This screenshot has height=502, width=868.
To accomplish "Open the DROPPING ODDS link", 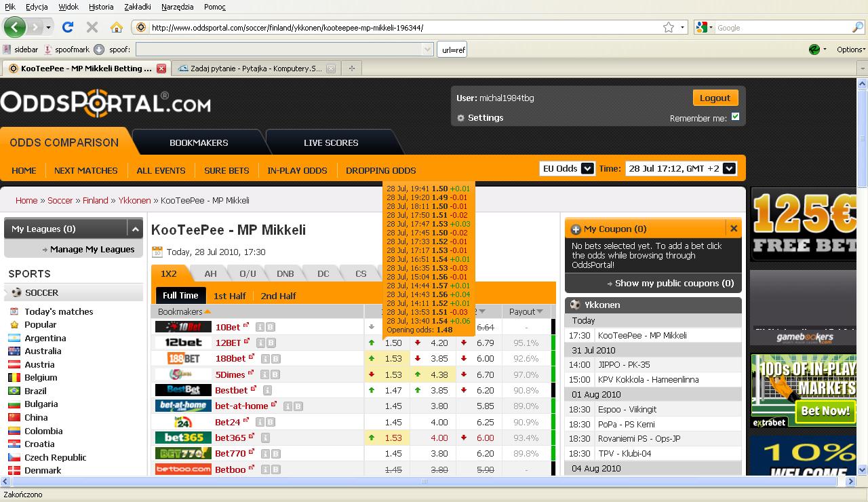I will 381,170.
